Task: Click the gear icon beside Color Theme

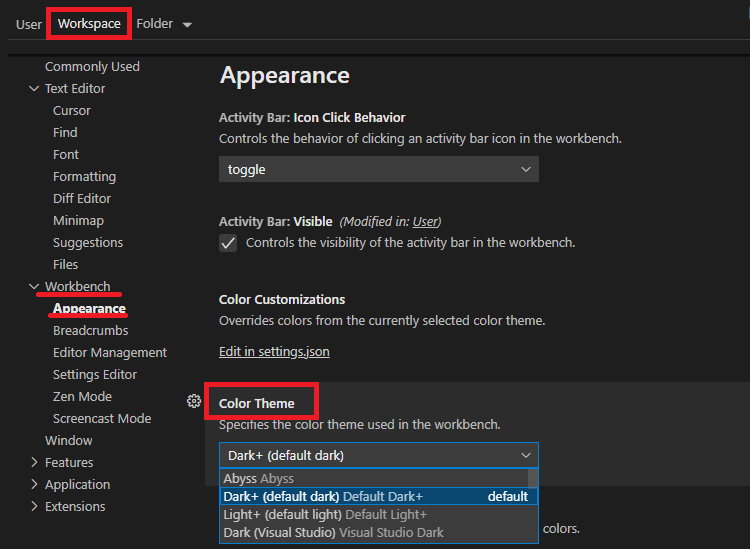Action: [x=194, y=401]
